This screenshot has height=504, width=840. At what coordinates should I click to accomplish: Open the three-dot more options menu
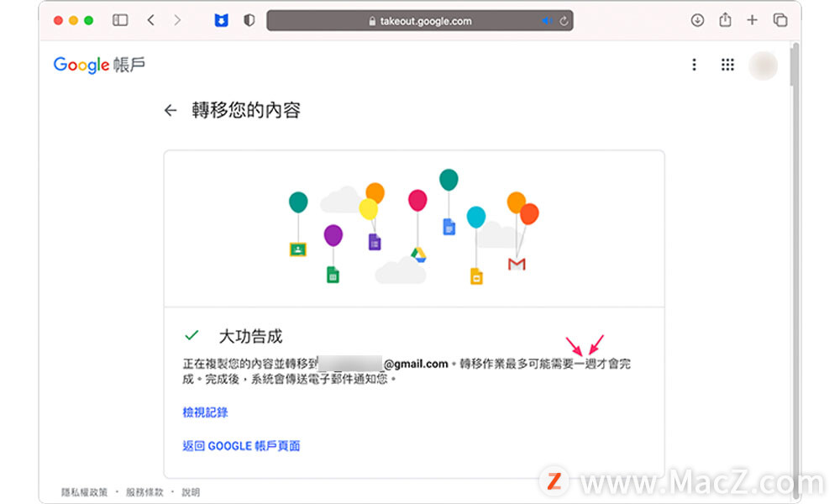(695, 65)
